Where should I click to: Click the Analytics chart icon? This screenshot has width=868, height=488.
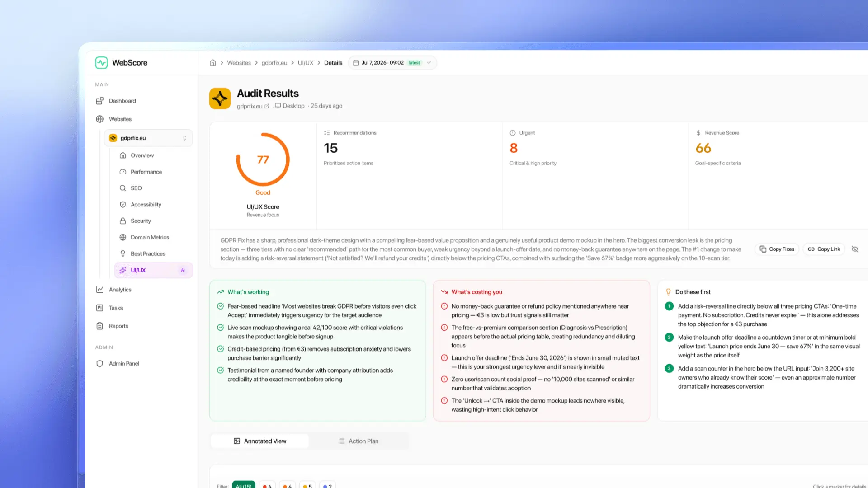[x=99, y=290]
